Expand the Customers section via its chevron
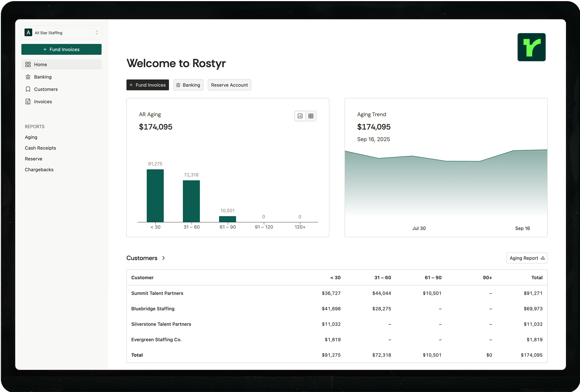 click(164, 258)
